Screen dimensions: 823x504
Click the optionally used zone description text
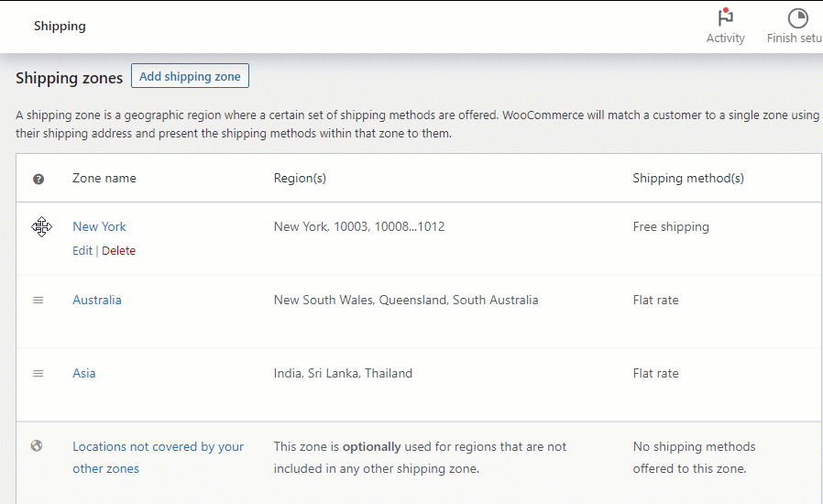click(x=420, y=457)
